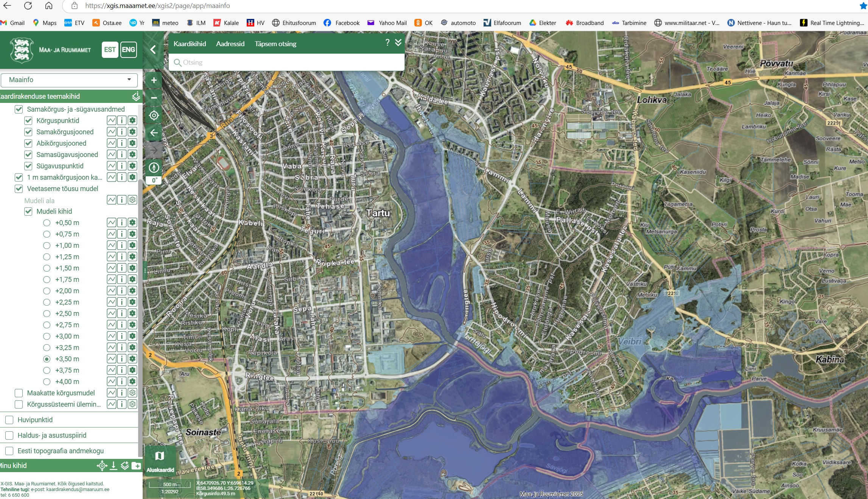
Task: Uncheck Mudeli kihid checkbox
Action: (28, 211)
